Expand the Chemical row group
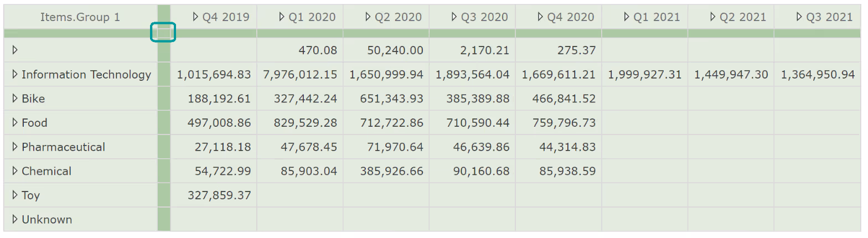This screenshot has width=868, height=238. coord(15,172)
